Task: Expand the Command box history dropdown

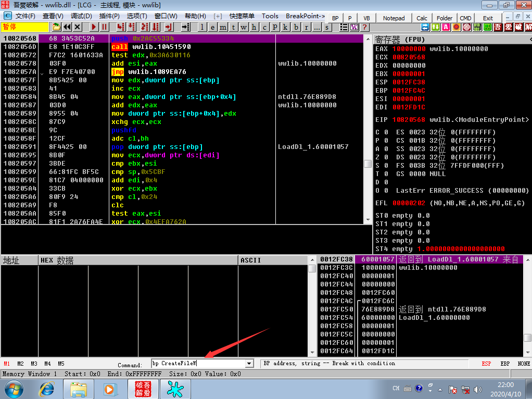Action: pos(249,364)
